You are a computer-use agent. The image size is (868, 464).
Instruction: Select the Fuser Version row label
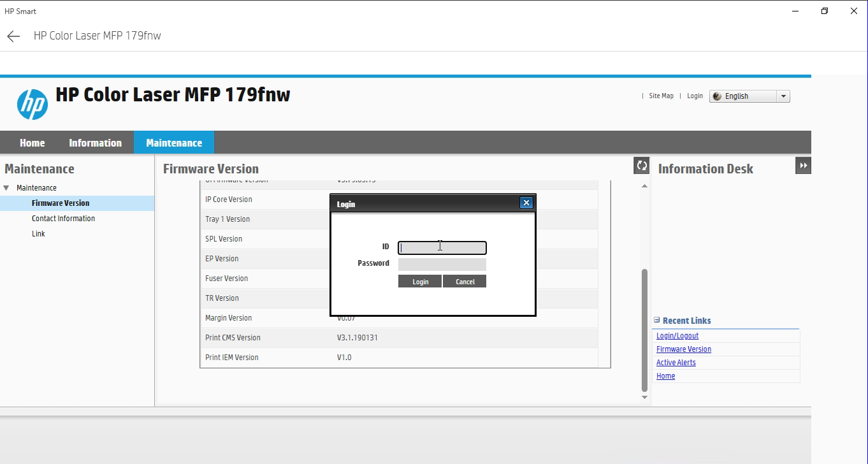[x=226, y=279]
